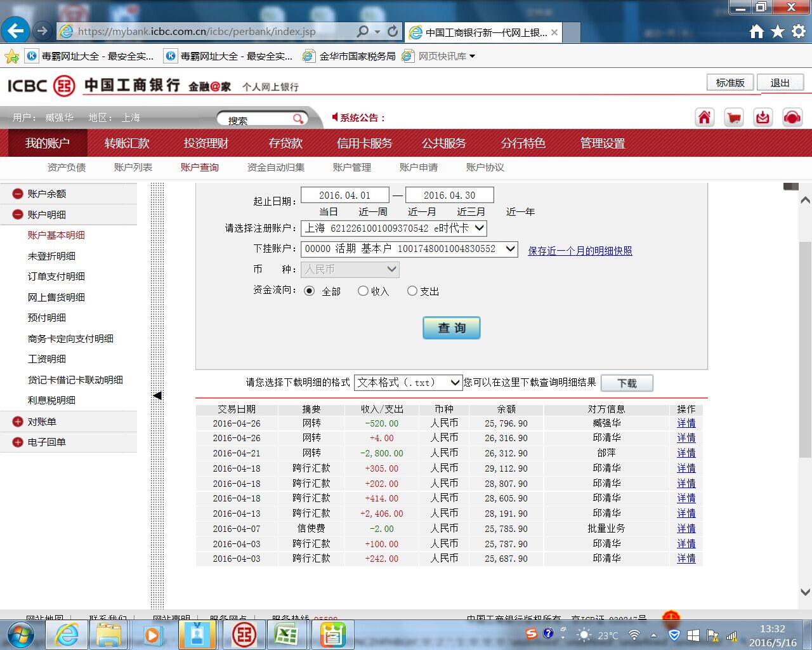Click the 下载 download button

[x=627, y=383]
